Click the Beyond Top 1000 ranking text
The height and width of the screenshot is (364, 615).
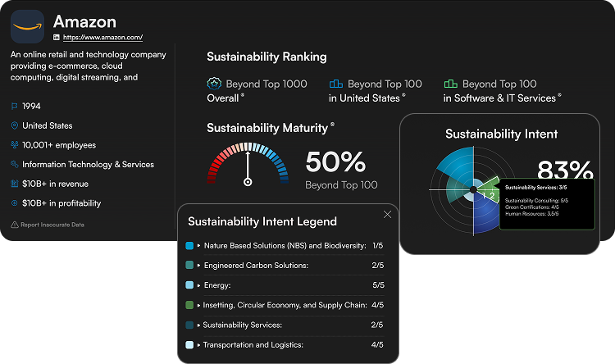pos(266,84)
